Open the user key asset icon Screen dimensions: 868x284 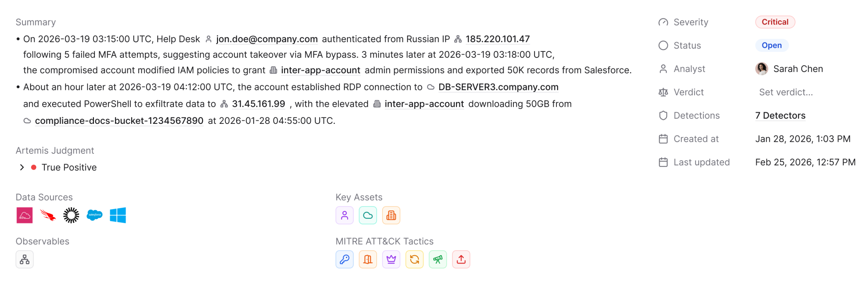coord(344,215)
